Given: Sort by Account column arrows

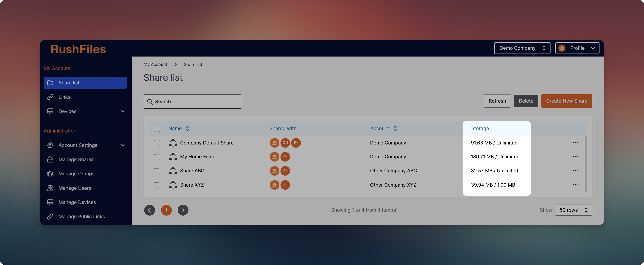Looking at the screenshot, I should click(395, 128).
